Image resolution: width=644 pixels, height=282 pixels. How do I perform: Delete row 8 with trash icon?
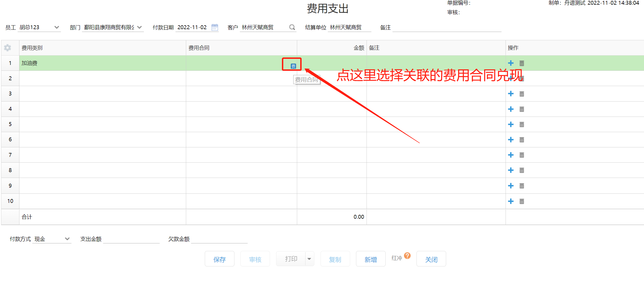tap(522, 170)
